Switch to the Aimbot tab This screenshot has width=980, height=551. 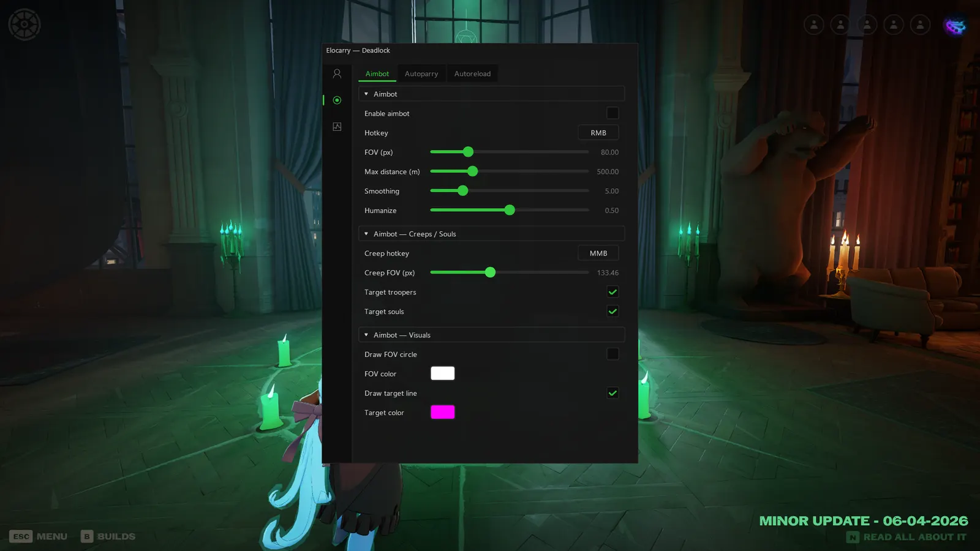pos(377,73)
